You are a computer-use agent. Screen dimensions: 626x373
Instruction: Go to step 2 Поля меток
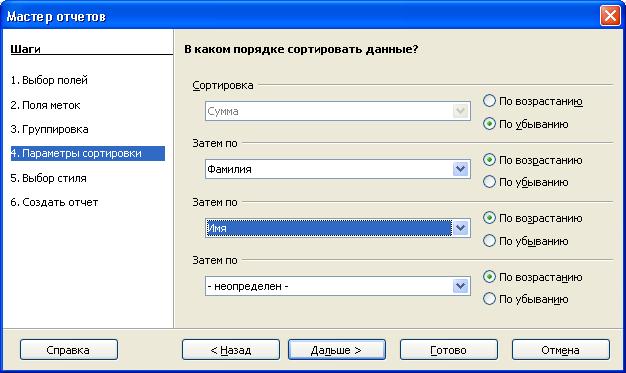pos(45,105)
